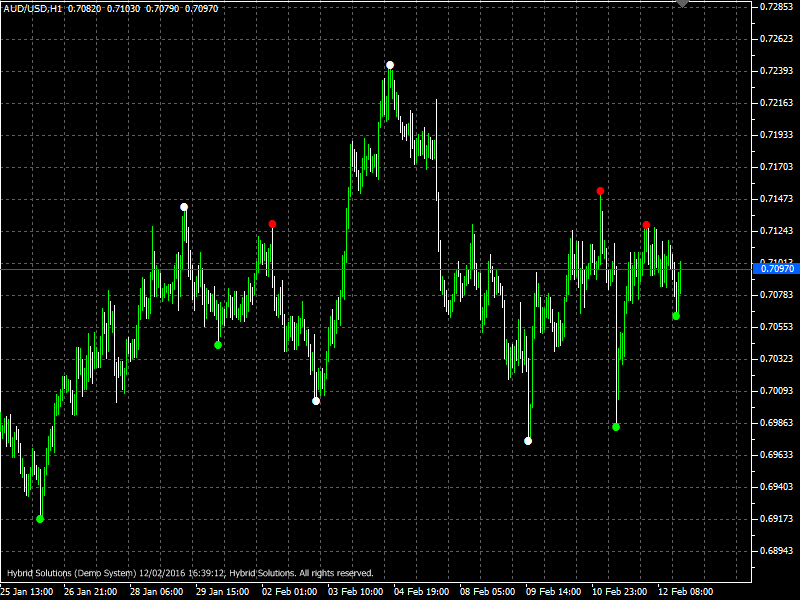Image resolution: width=800 pixels, height=600 pixels.
Task: Click the red dot marker near the 29 Jan high
Action: coord(271,225)
